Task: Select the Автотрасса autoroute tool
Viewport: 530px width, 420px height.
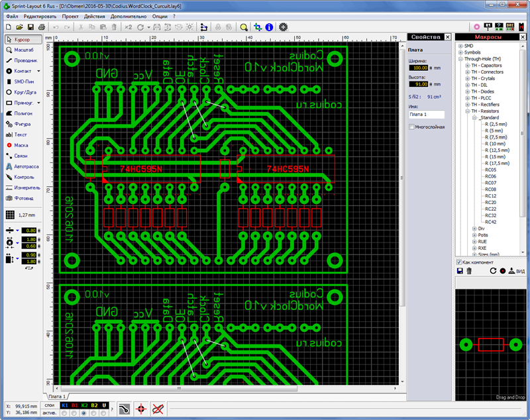Action: tap(24, 166)
